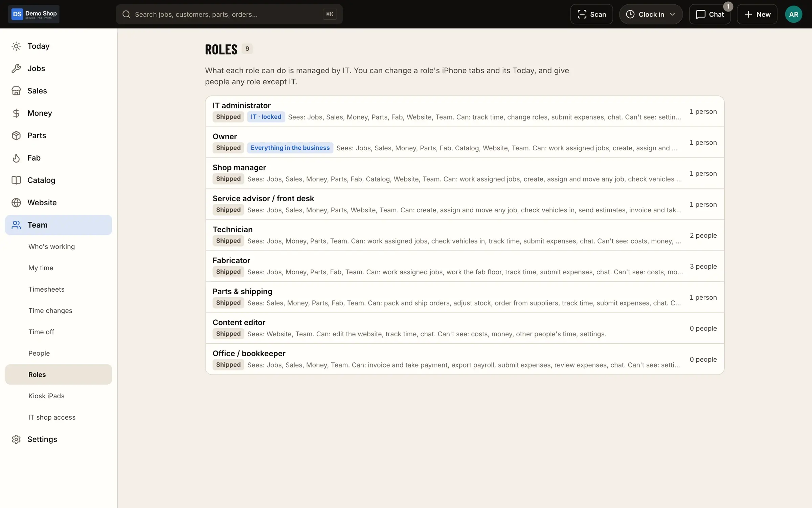Click the Demo Shop logo
This screenshot has height=508, width=812.
point(34,14)
